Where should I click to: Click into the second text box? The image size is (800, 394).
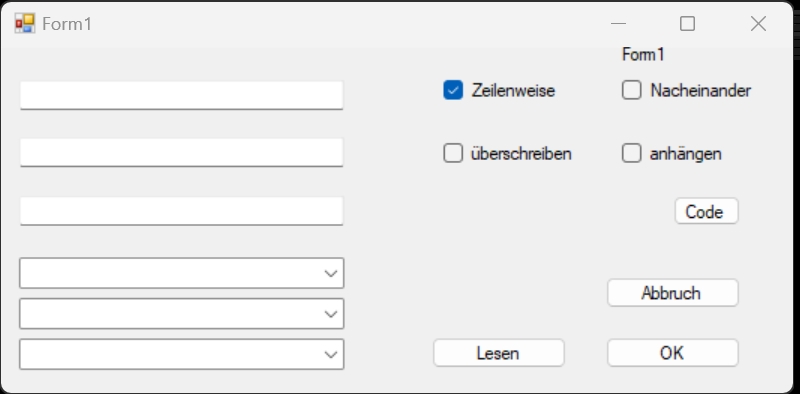[x=181, y=152]
